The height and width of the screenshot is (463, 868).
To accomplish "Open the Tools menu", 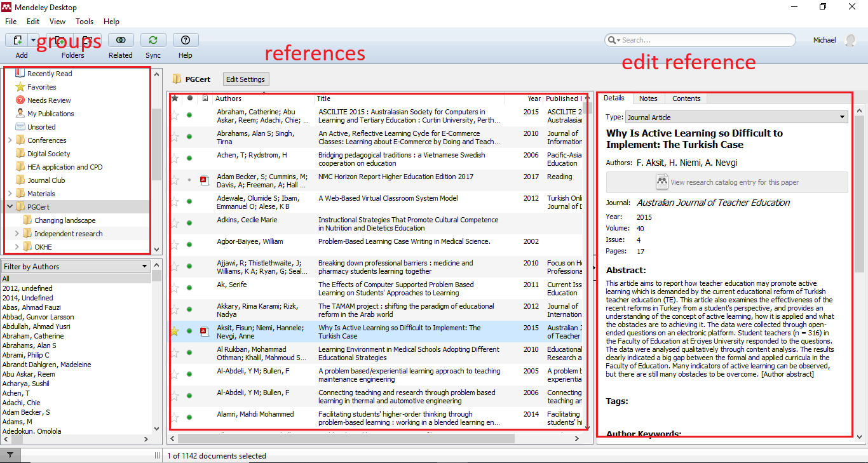I will click(x=85, y=21).
